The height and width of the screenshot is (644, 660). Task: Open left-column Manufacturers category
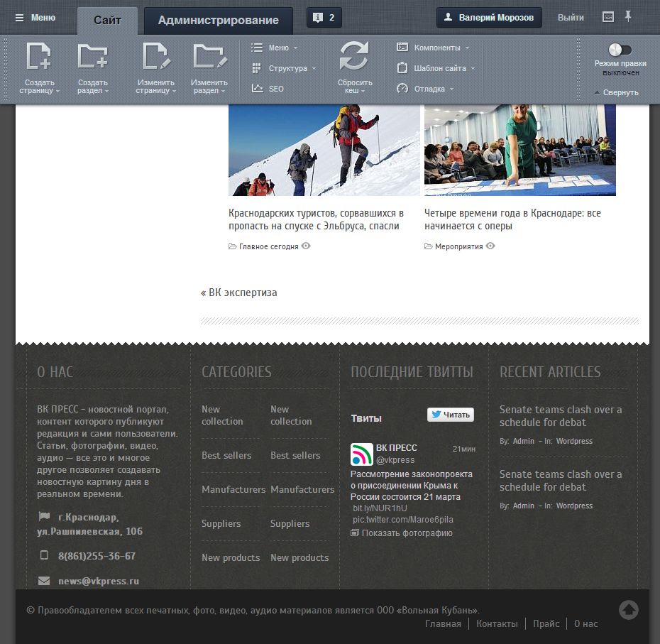[x=233, y=489]
